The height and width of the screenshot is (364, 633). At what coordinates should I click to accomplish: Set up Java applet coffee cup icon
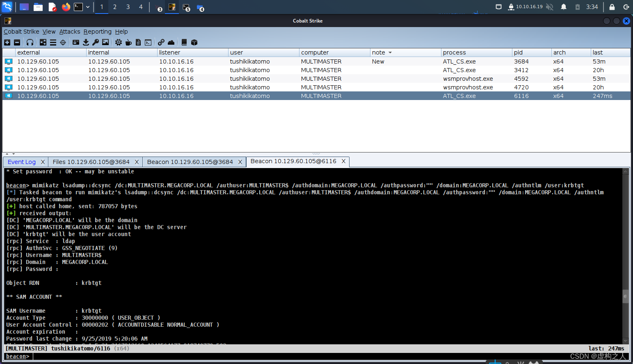pyautogui.click(x=128, y=42)
